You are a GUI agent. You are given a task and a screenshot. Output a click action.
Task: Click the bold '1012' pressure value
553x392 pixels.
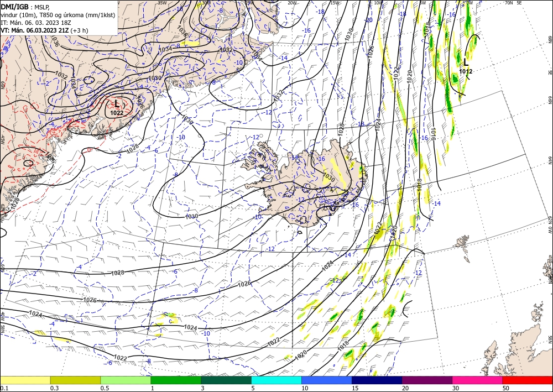[466, 71]
